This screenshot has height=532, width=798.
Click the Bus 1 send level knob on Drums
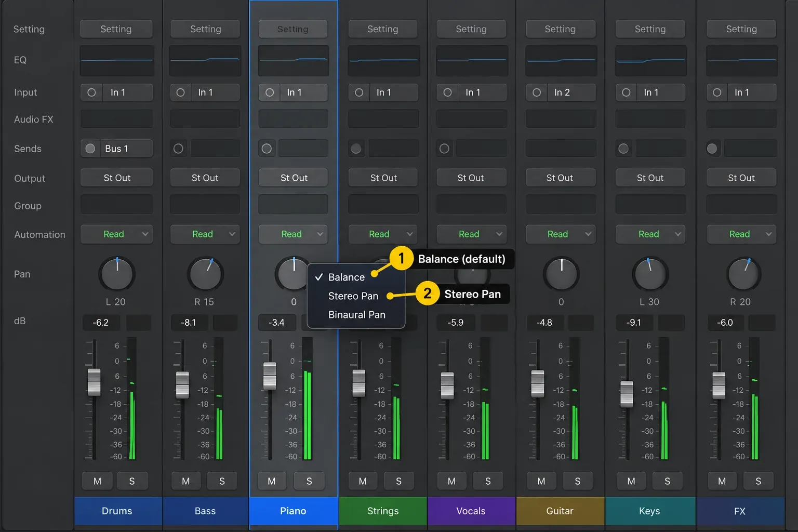[90, 149]
